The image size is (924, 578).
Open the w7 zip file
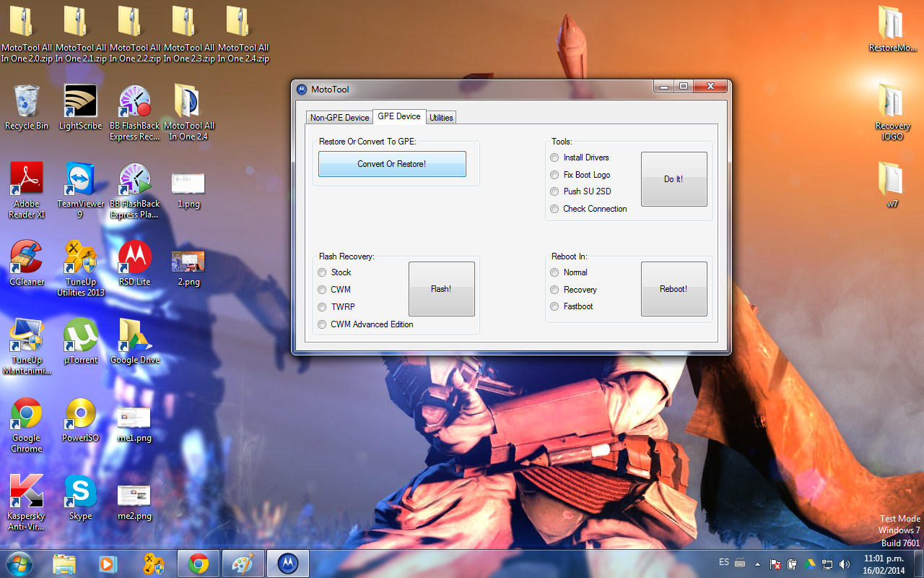point(893,185)
